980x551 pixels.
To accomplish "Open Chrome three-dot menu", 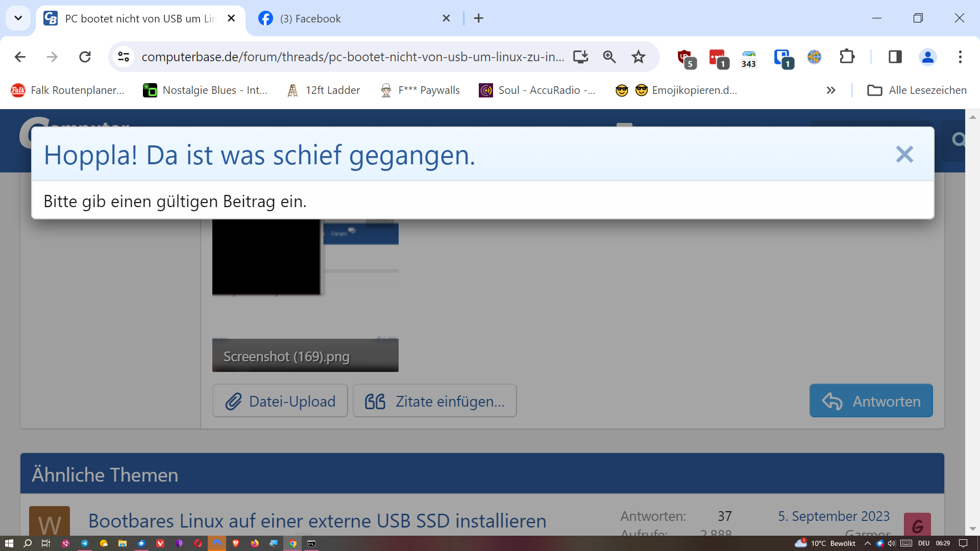I will click(x=960, y=57).
